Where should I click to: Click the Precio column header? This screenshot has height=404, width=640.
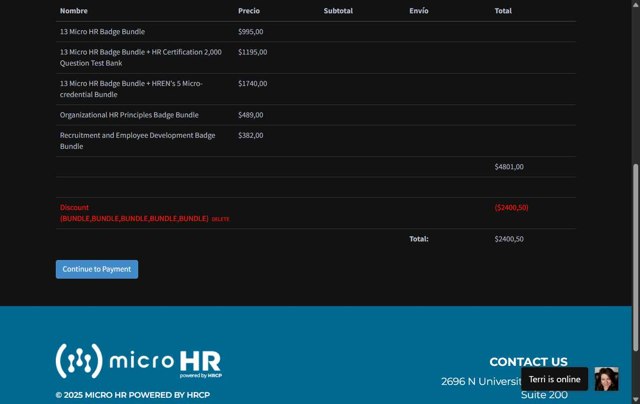(x=249, y=11)
